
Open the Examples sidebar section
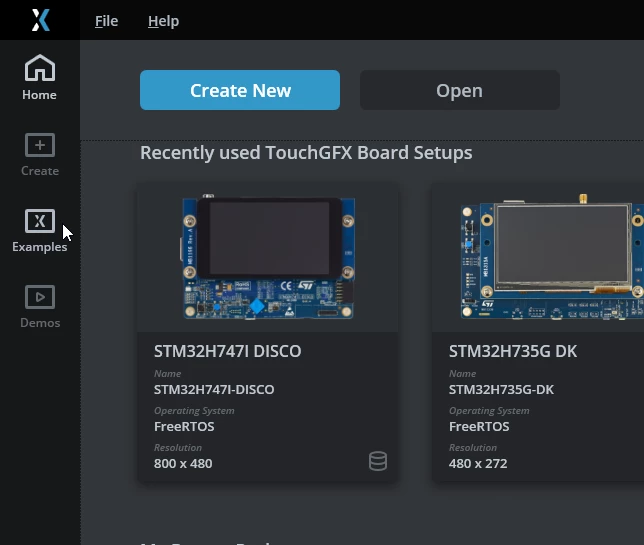pos(40,230)
